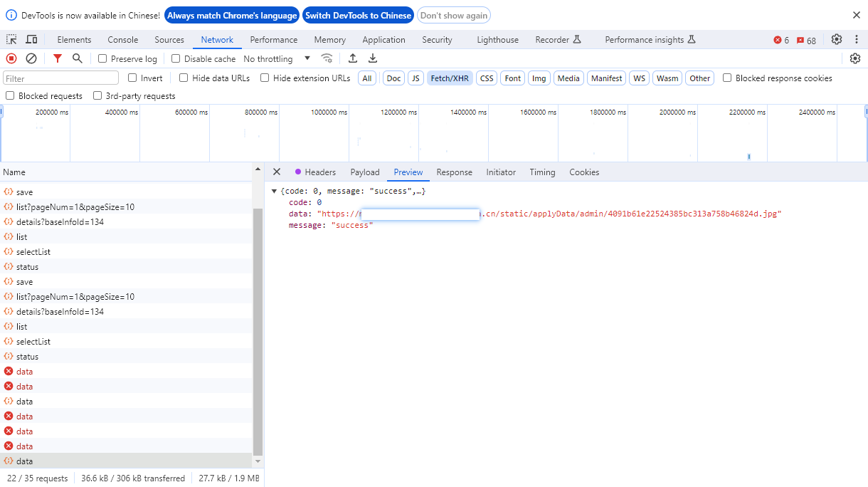868x487 pixels.
Task: Open the Lighthouse tab
Action: point(497,40)
